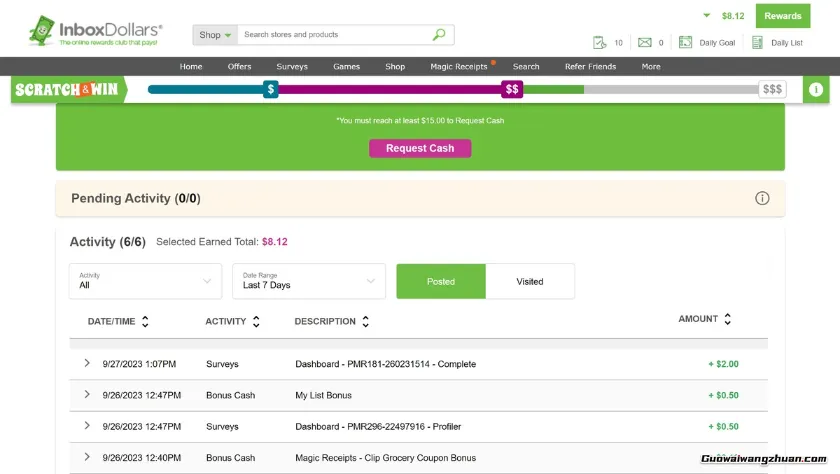
Task: Select the Posted toggle
Action: coord(441,282)
